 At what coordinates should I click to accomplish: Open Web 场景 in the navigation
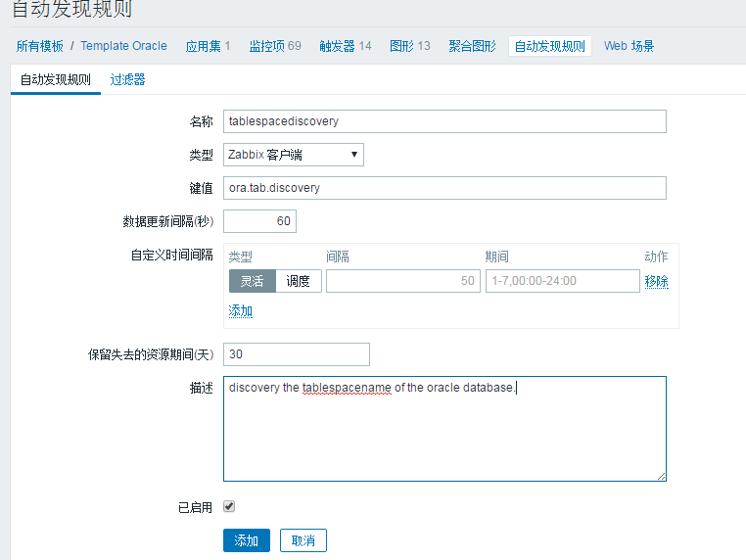pyautogui.click(x=629, y=46)
